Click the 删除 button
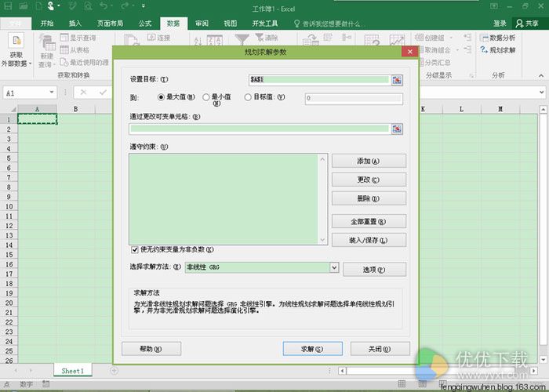Screen dimensions: 549x392 [369, 198]
